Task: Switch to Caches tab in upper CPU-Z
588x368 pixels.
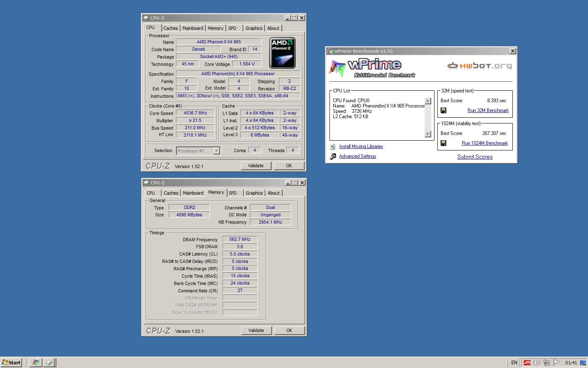Action: [x=170, y=28]
